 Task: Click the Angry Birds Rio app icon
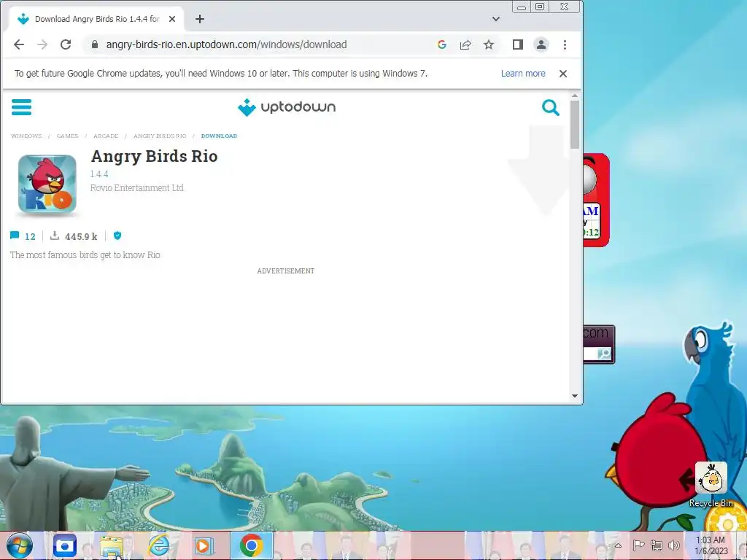click(47, 184)
